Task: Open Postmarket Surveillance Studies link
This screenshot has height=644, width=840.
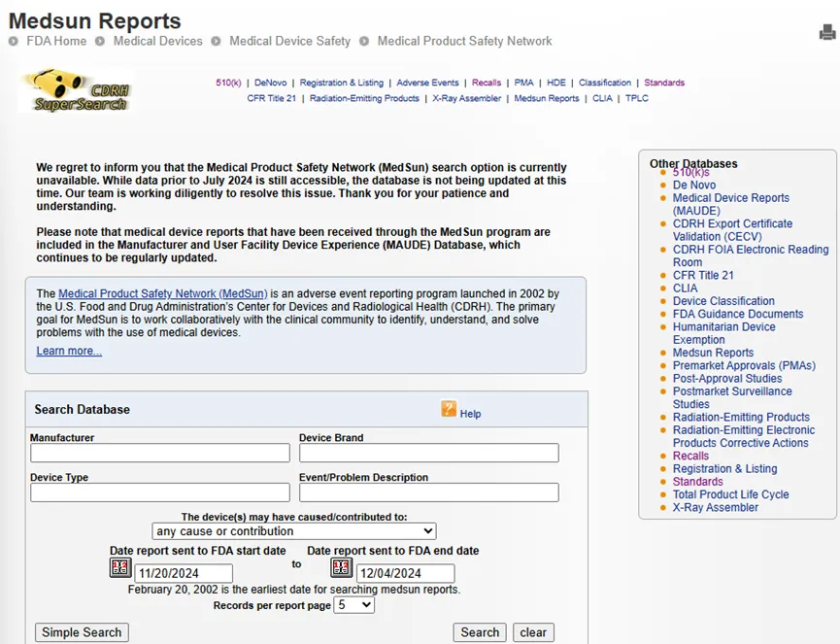Action: pos(732,397)
